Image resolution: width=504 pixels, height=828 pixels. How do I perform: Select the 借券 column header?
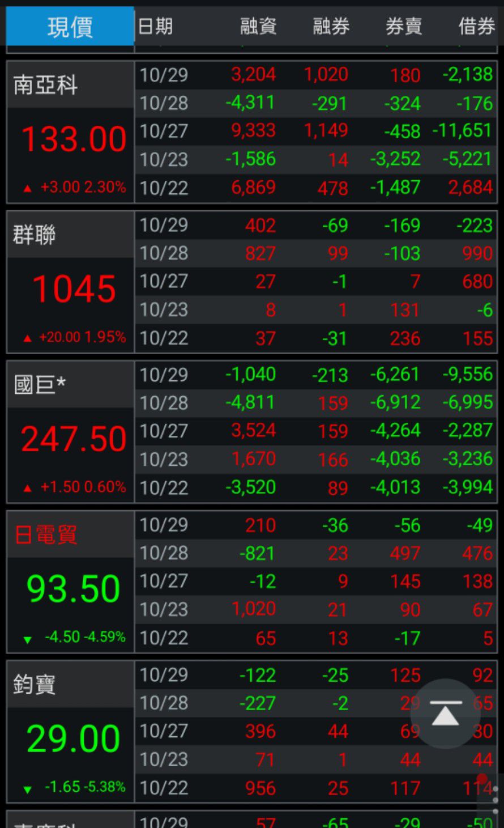tap(476, 26)
